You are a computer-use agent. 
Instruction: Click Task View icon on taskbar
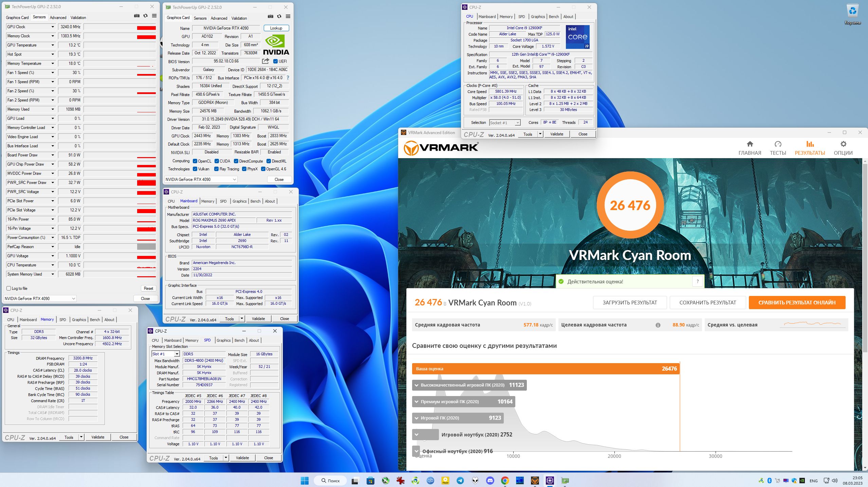pyautogui.click(x=355, y=481)
